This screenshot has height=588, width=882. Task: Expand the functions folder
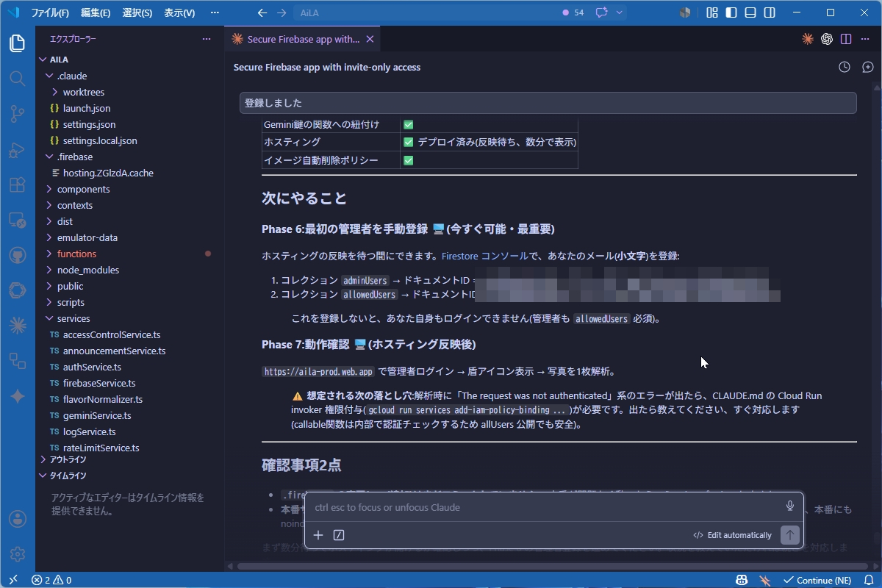tap(130, 254)
